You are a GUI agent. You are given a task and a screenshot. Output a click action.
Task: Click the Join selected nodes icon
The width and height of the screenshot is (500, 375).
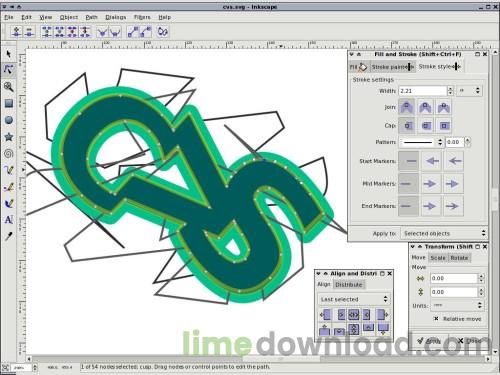47,32
